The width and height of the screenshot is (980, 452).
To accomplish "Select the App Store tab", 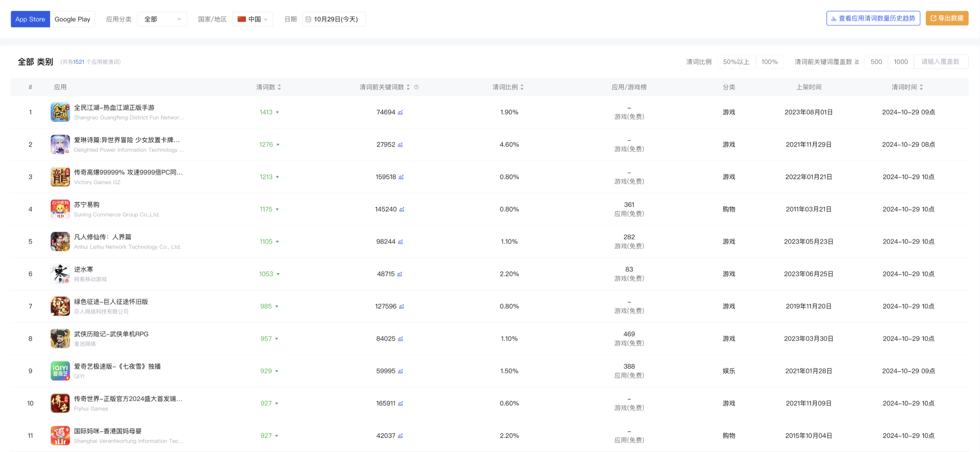I will [30, 19].
